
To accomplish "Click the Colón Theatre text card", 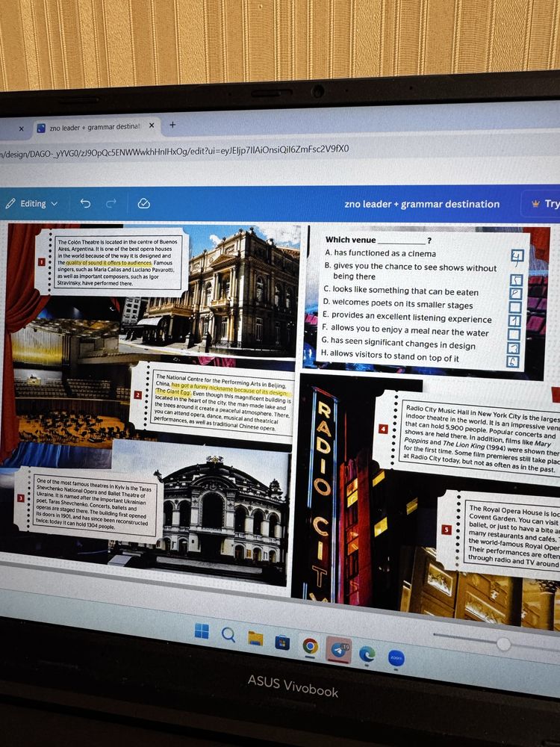I will point(113,262).
